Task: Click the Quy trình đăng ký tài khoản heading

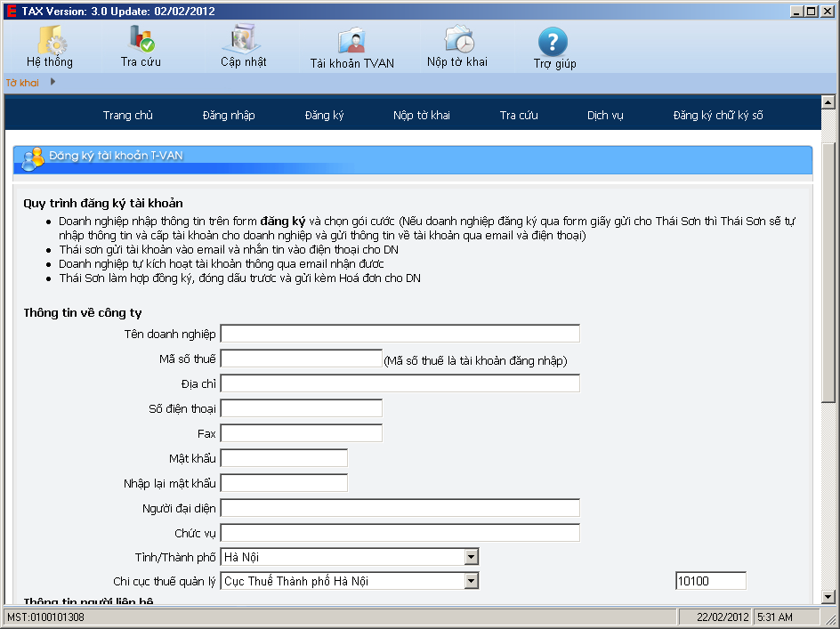Action: click(103, 203)
